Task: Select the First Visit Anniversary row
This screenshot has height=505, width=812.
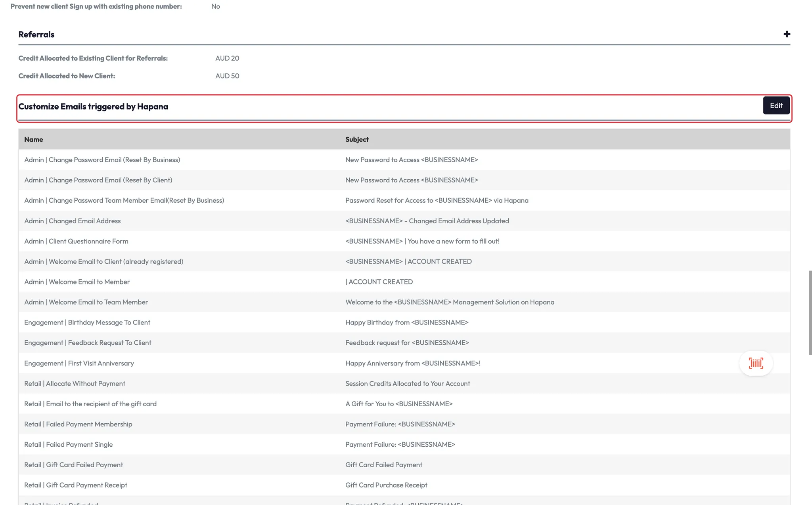Action: pos(79,363)
